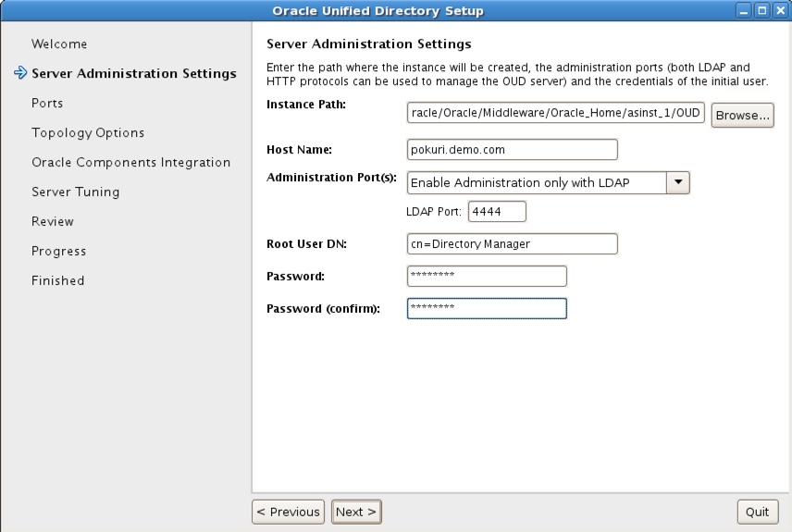Choose Oracle Components Integration step
The image size is (792, 532).
(x=130, y=162)
